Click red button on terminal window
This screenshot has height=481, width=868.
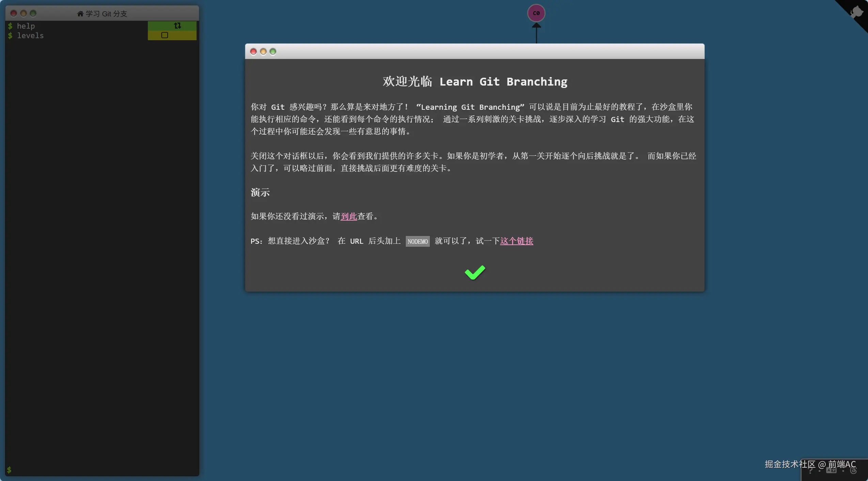coord(14,13)
